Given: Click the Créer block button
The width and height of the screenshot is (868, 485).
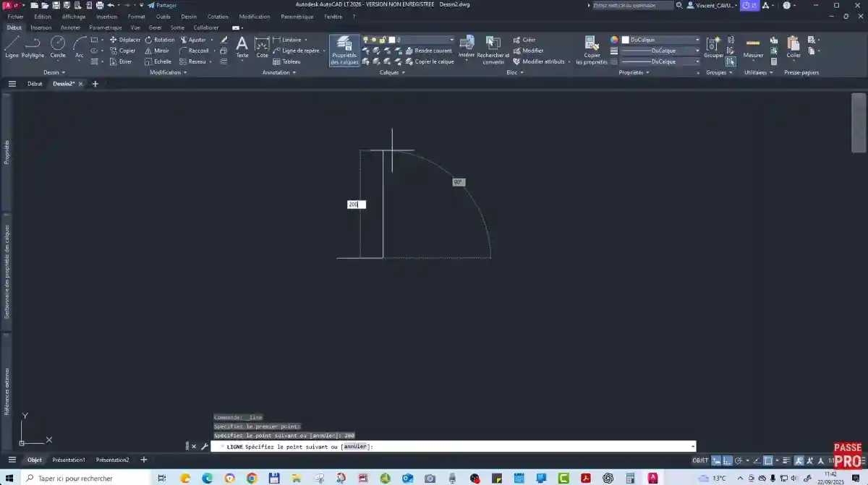Looking at the screenshot, I should tap(524, 40).
